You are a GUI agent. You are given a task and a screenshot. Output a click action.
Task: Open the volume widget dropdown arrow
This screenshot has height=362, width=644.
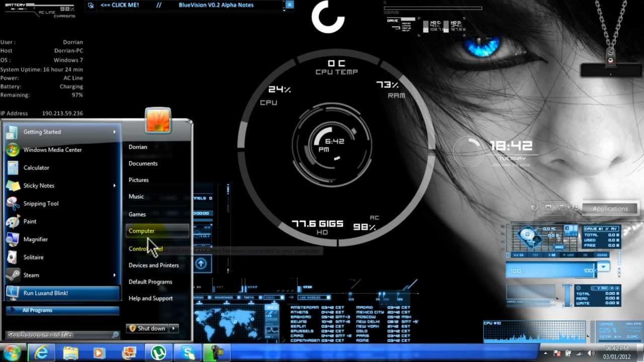(604, 267)
